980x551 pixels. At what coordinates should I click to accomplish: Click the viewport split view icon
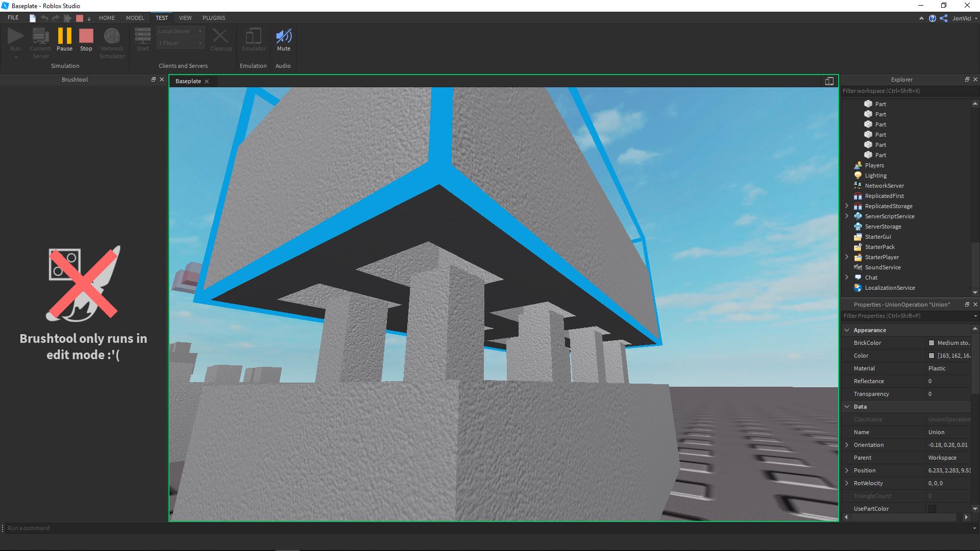tap(829, 81)
